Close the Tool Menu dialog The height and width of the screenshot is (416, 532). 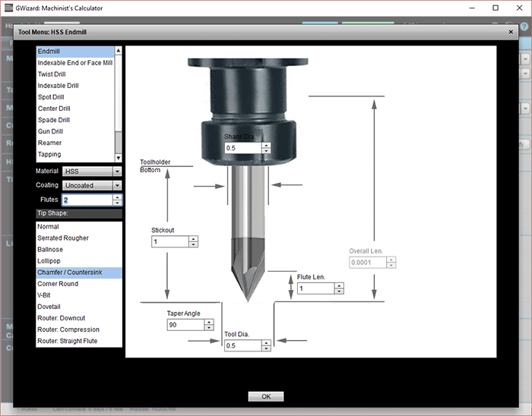(x=510, y=33)
